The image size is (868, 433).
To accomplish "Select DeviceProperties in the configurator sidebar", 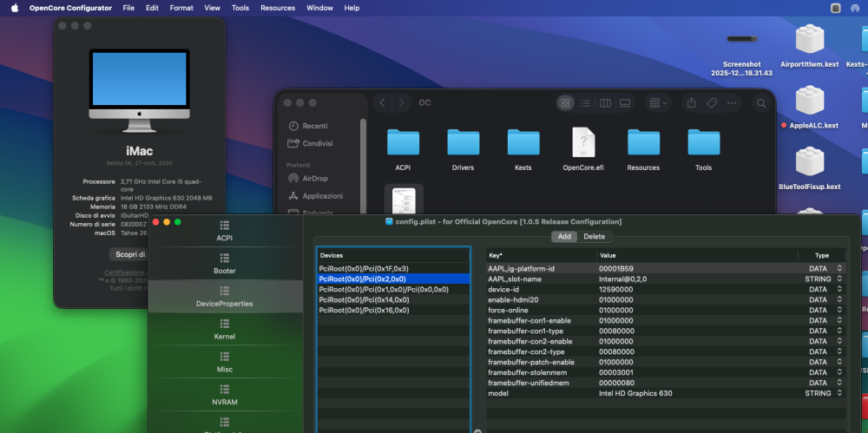I will pyautogui.click(x=224, y=296).
